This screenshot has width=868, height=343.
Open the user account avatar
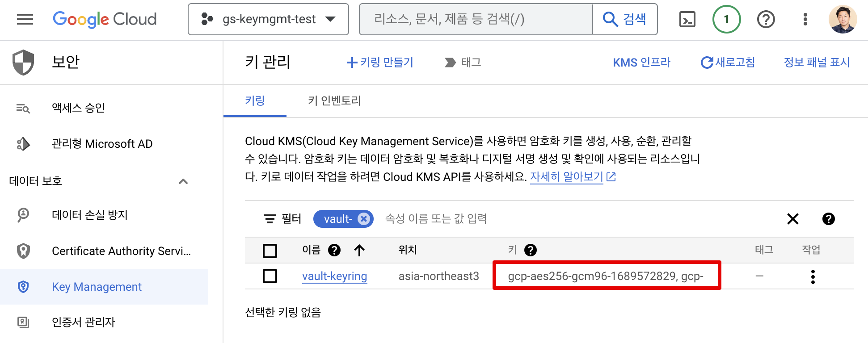coord(843,19)
